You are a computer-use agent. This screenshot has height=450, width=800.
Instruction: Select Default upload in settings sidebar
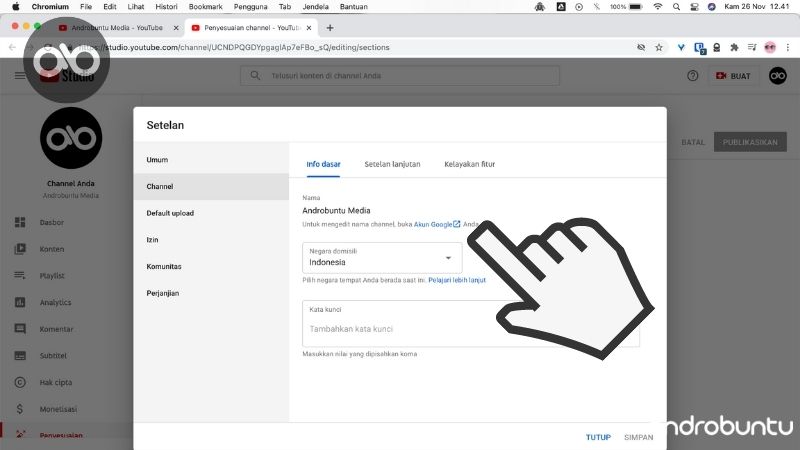(211, 213)
